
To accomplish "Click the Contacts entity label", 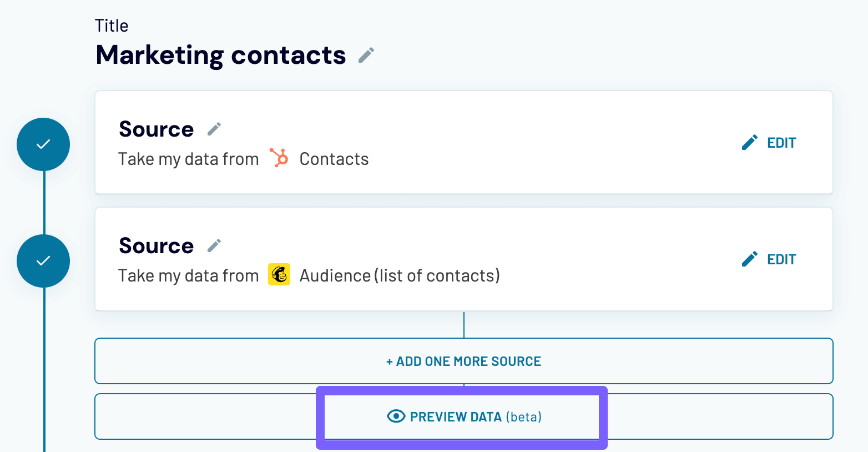I will (334, 159).
